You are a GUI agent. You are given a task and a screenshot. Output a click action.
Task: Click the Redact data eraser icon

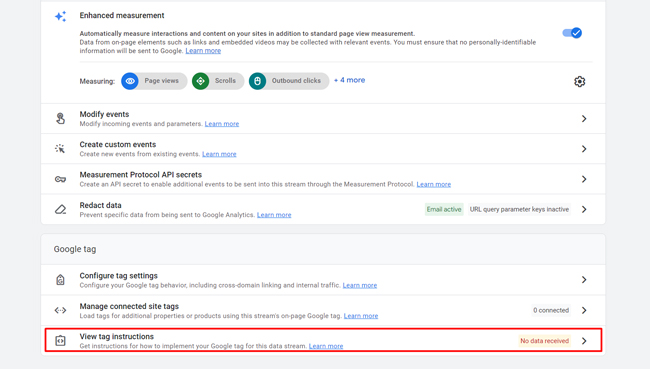[x=61, y=209]
